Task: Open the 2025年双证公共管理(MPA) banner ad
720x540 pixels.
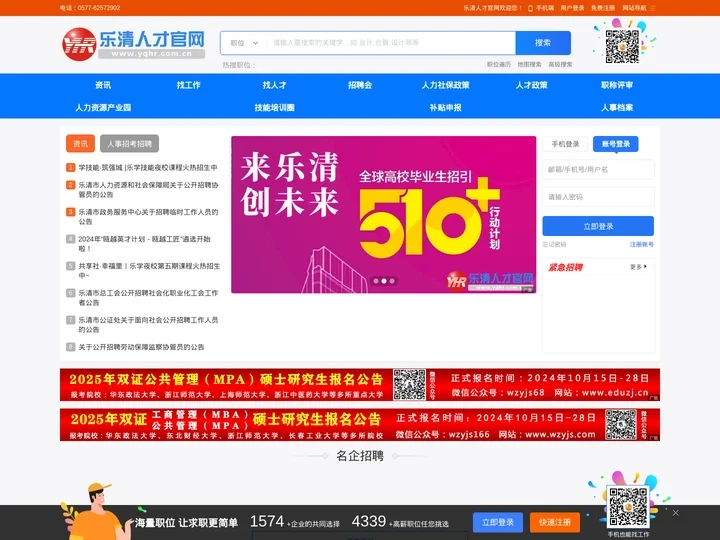Action: click(x=360, y=385)
